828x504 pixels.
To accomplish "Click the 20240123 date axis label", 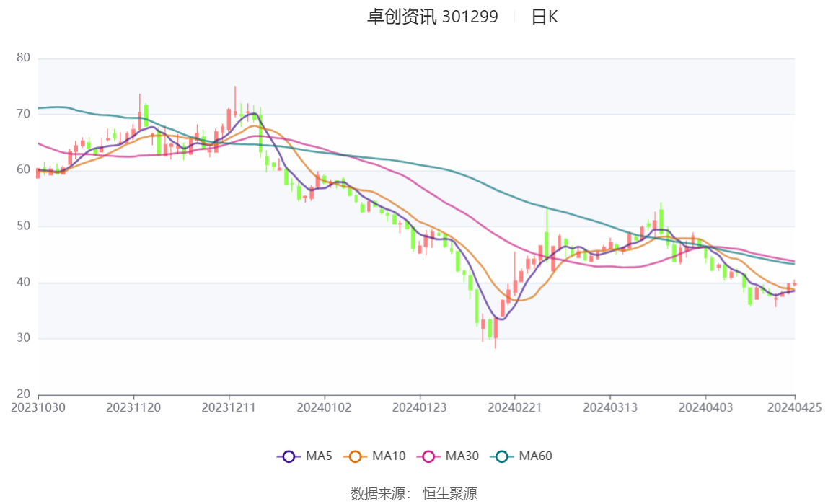I will tap(420, 407).
